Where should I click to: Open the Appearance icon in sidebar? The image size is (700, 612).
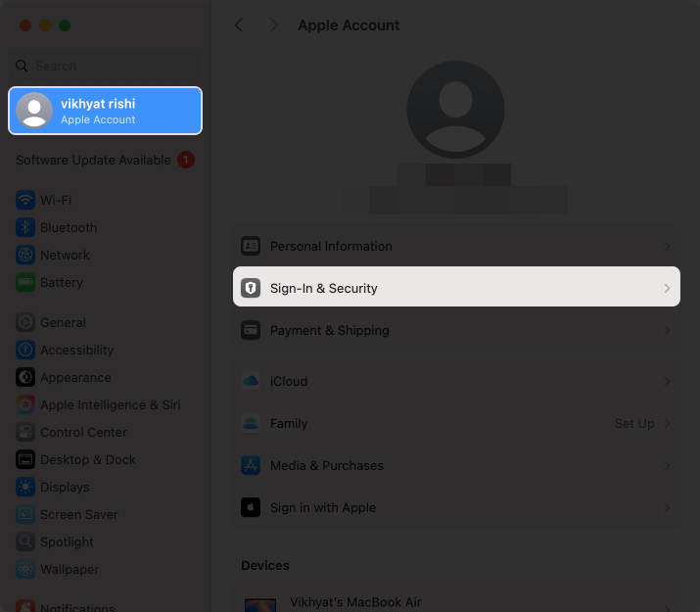pyautogui.click(x=25, y=377)
